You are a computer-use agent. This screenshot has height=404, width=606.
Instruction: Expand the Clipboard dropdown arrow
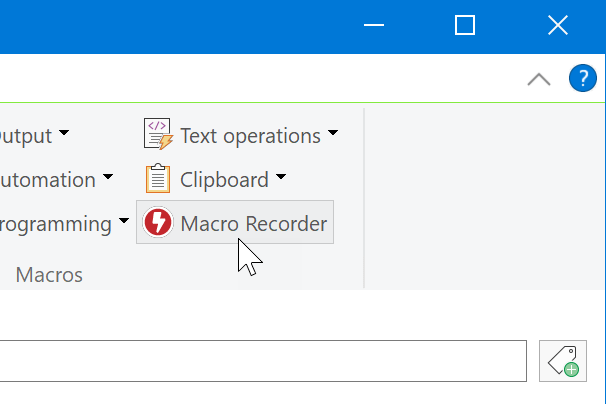tap(281, 178)
